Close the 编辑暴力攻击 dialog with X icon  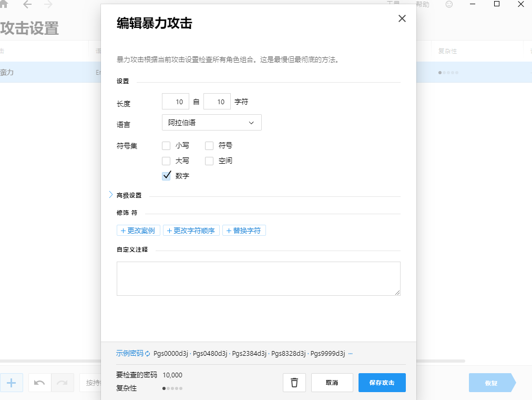[x=402, y=18]
